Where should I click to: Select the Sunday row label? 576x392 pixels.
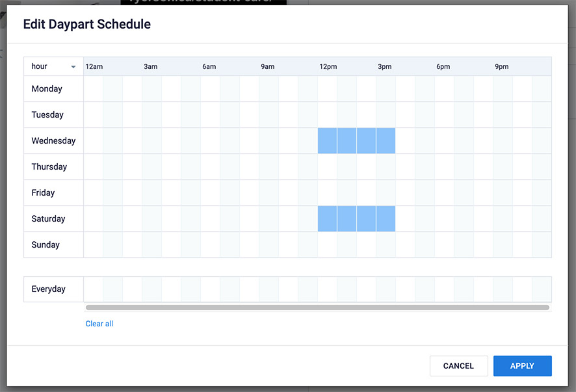point(46,245)
